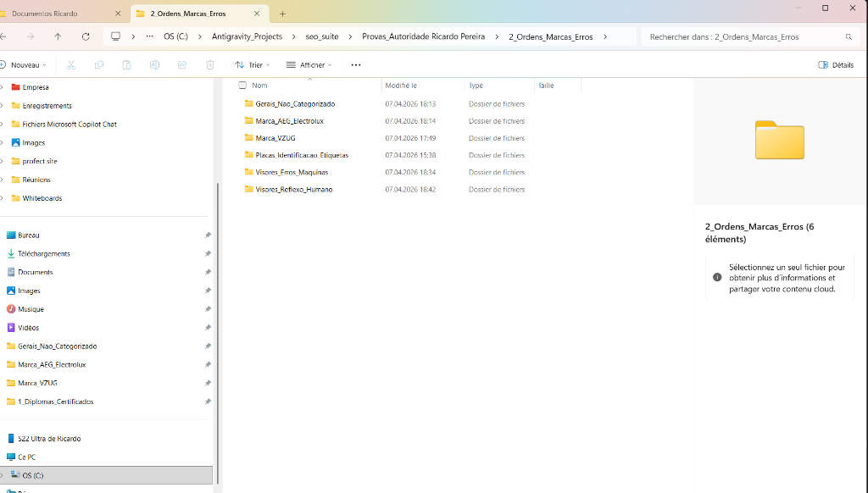Toggle the select-all checkbox in header
This screenshot has height=493, width=868.
pos(242,86)
